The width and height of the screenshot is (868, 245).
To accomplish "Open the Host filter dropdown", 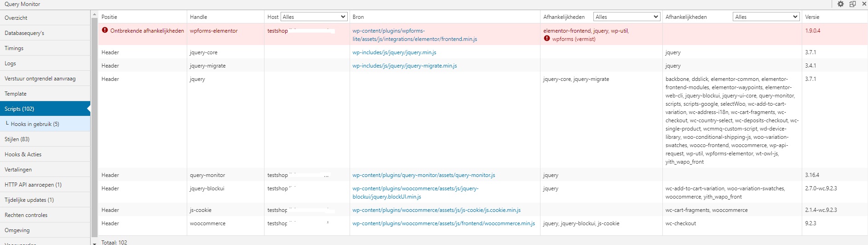I will (x=314, y=17).
